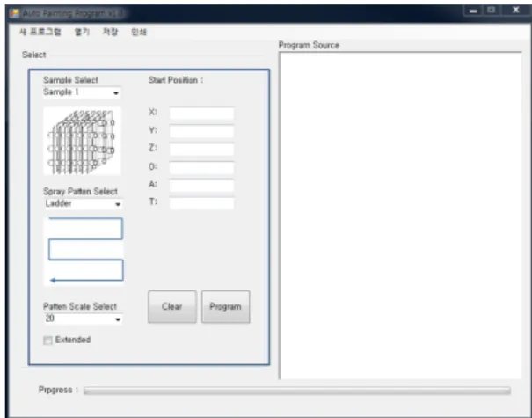Click the 'Program Source' label
Viewport: 532px width, 418px height.
[309, 45]
